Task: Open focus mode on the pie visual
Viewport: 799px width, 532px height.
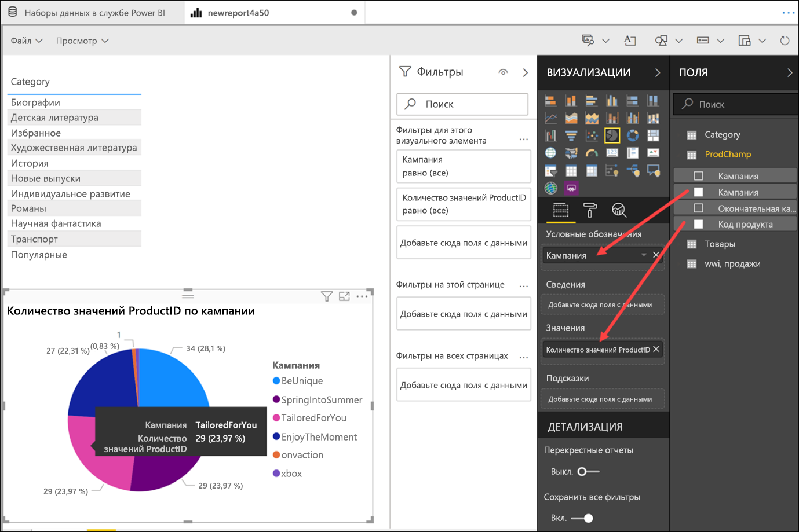Action: click(344, 296)
